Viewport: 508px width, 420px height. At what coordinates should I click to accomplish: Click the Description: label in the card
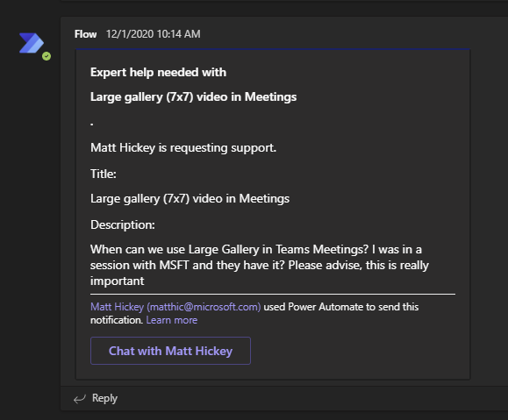[x=123, y=224]
